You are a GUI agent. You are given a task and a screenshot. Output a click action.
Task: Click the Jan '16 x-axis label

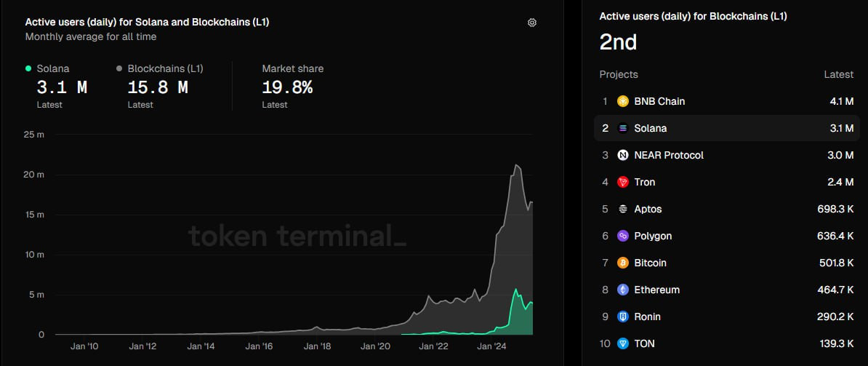(x=260, y=347)
